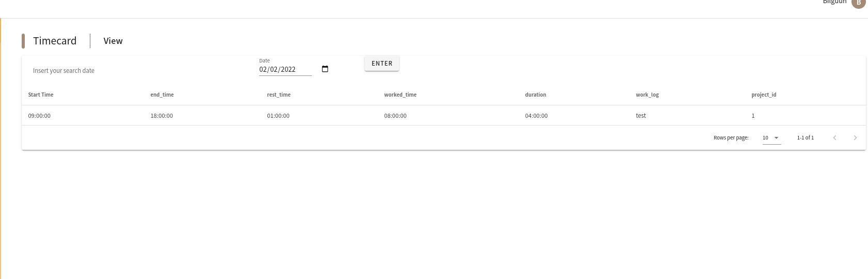Select the 18:00:00 end time cell

[x=162, y=116]
